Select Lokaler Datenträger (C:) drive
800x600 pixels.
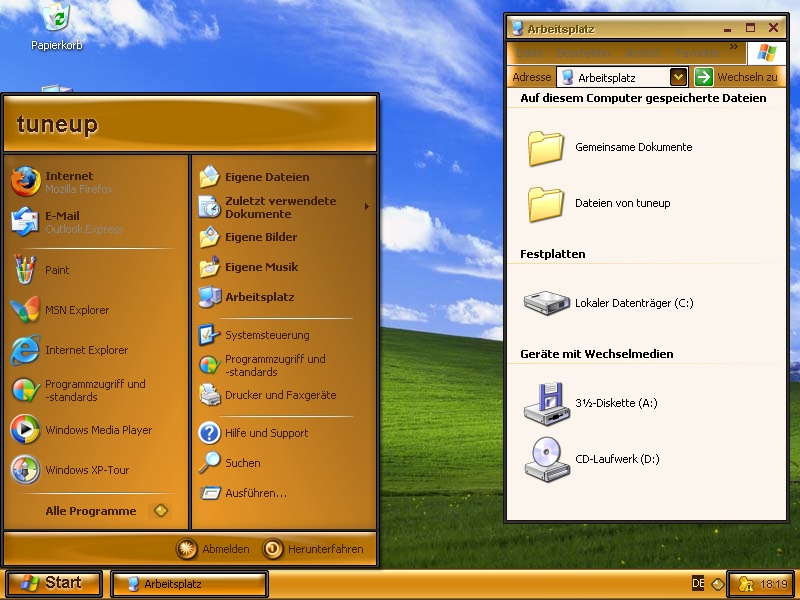point(609,303)
